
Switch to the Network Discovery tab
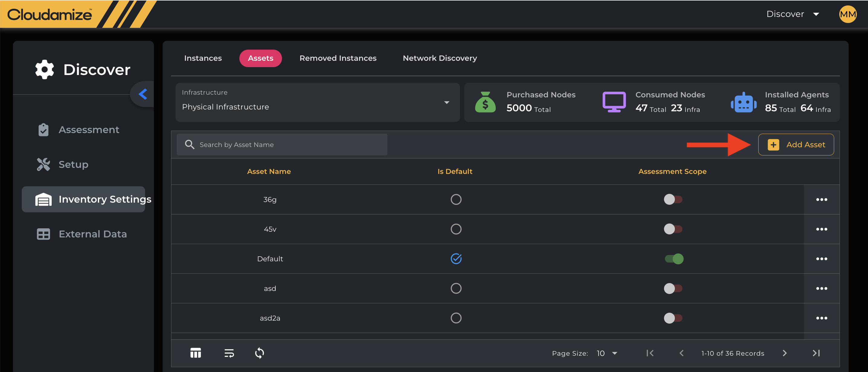[439, 58]
